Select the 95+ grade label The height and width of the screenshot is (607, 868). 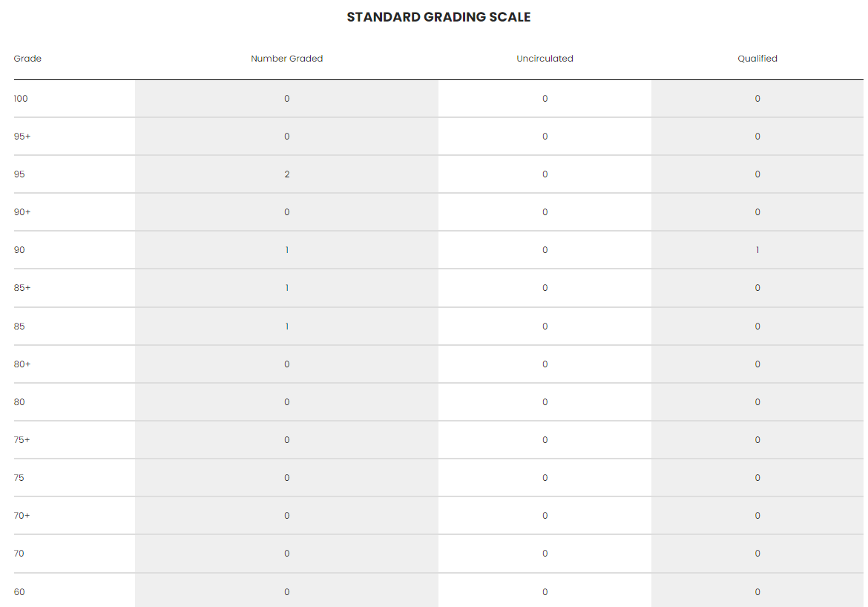22,137
